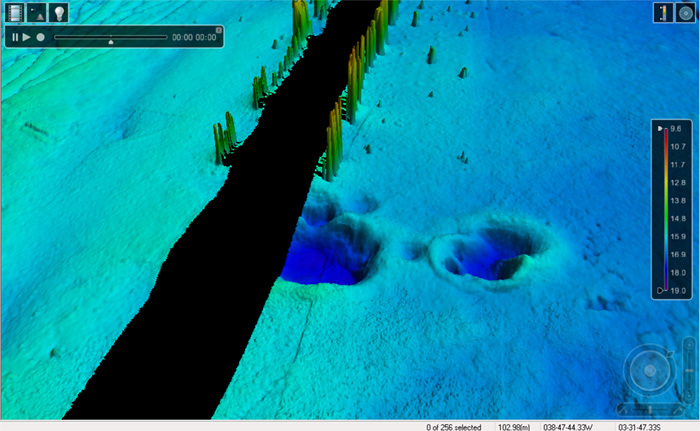The height and width of the screenshot is (431, 700).
Task: Click the flight path camera icon
Action: click(36, 13)
